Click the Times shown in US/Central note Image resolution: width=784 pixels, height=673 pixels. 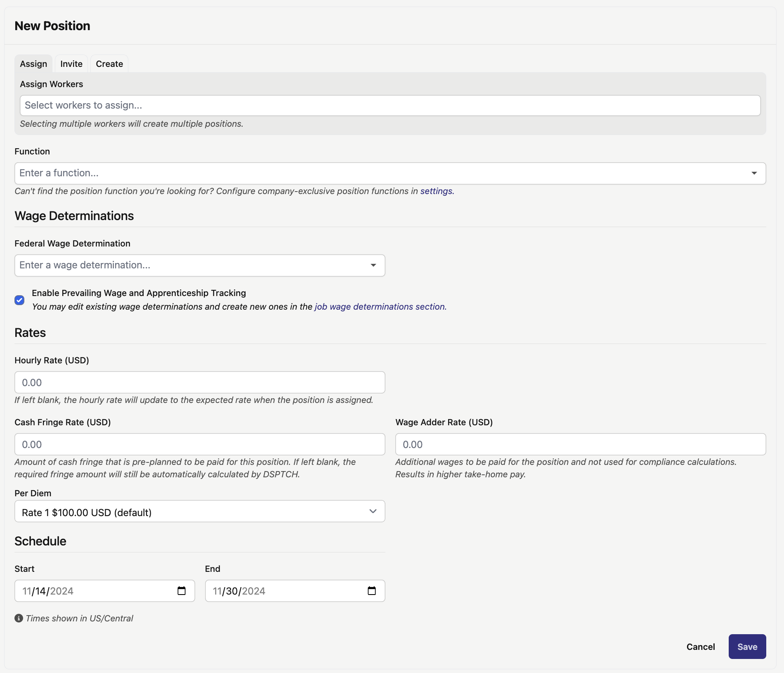pos(79,618)
